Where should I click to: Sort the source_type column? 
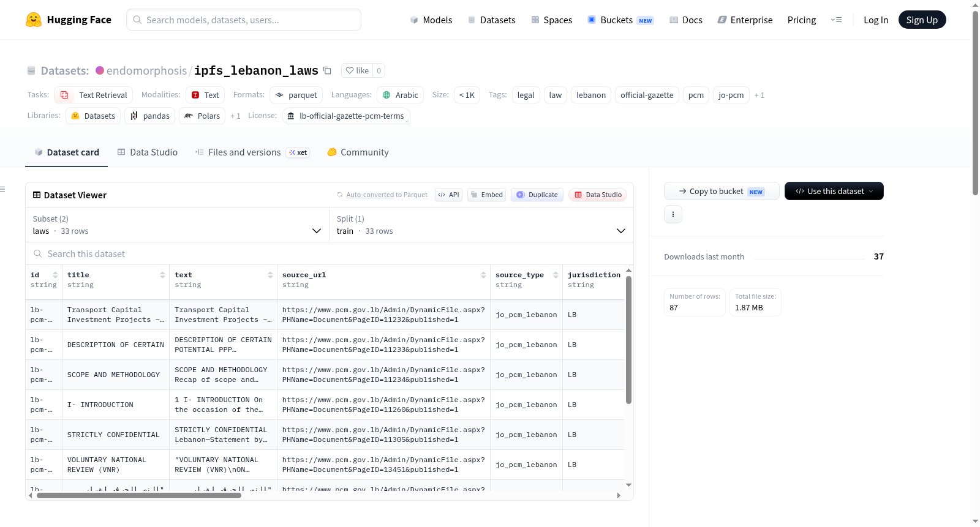point(556,275)
